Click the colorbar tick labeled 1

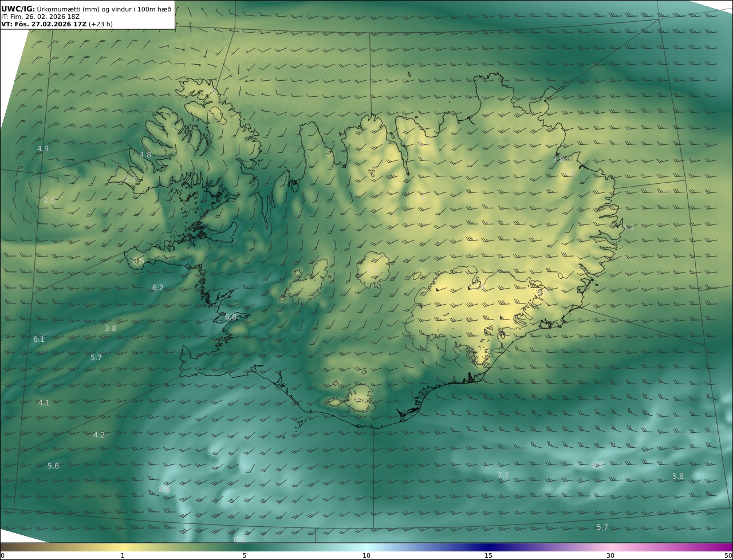point(122,555)
